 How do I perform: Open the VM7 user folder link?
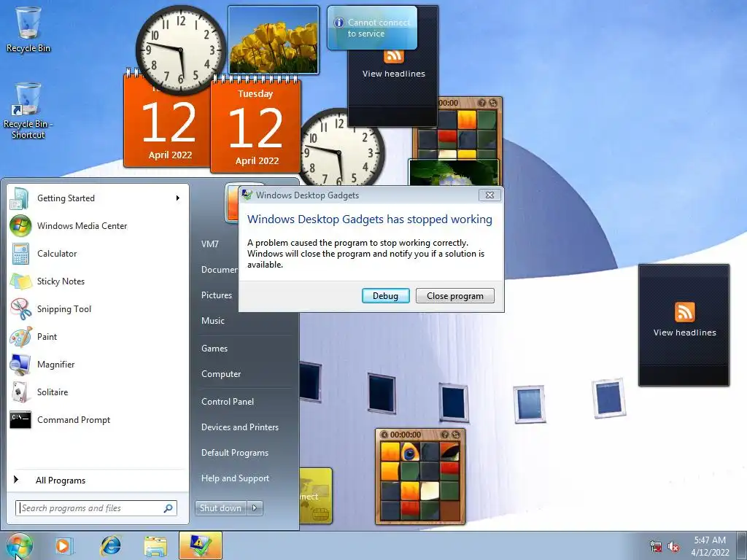(210, 244)
